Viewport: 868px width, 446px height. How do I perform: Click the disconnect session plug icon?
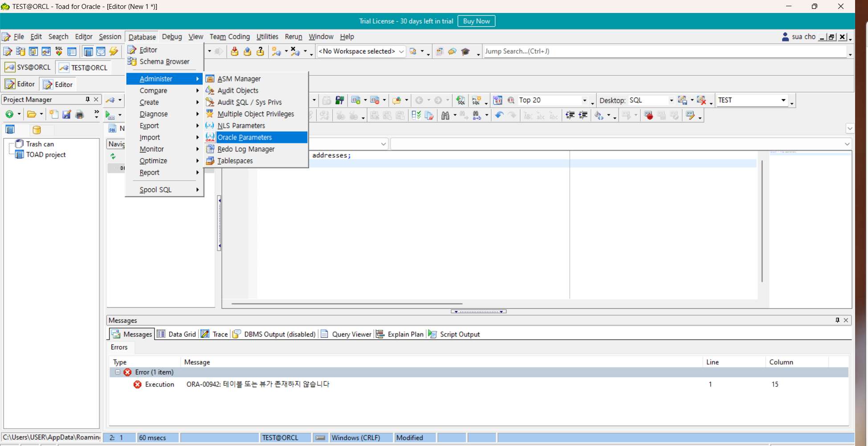point(295,52)
